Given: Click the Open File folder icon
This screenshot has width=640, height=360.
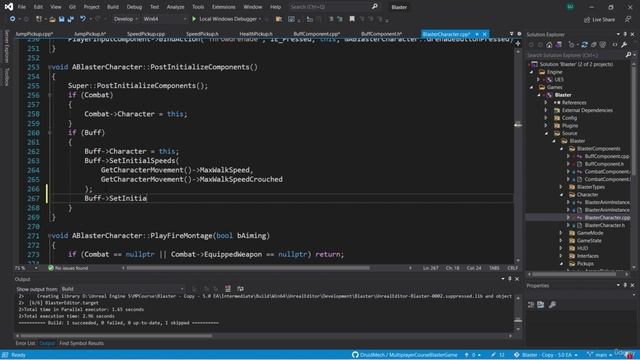Looking at the screenshot, I should (52, 19).
